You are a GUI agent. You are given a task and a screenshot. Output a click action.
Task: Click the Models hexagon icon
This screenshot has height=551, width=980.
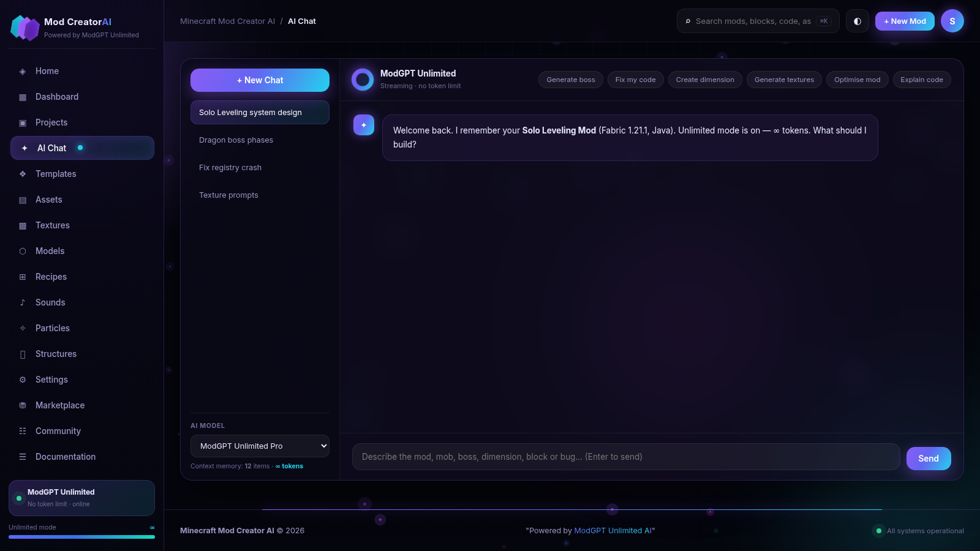pos(23,252)
